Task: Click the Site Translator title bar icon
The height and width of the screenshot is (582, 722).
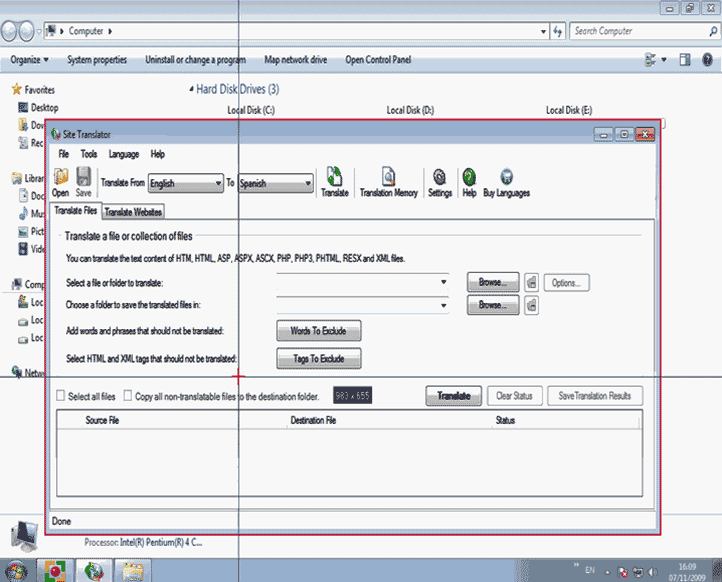Action: pyautogui.click(x=56, y=134)
